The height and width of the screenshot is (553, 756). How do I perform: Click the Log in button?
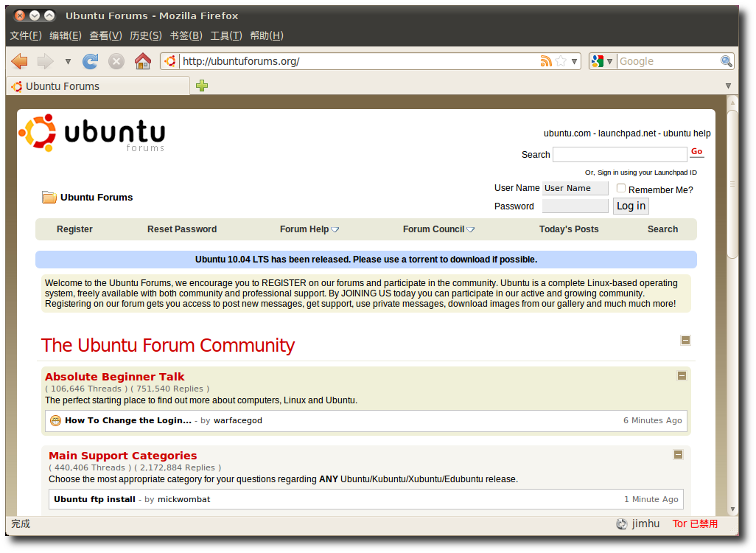click(631, 206)
